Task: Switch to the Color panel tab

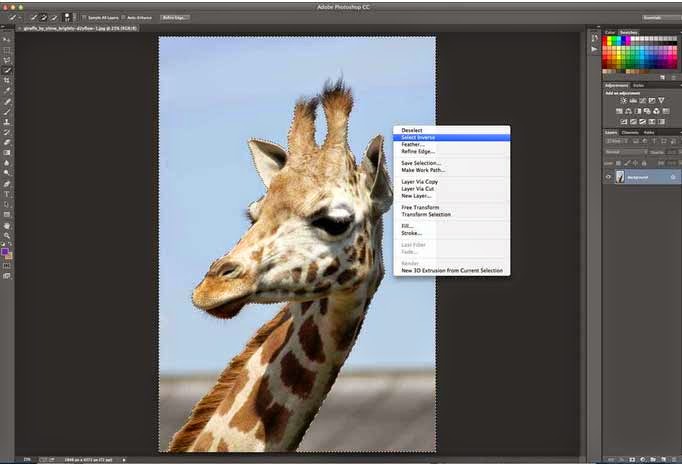Action: pyautogui.click(x=610, y=33)
